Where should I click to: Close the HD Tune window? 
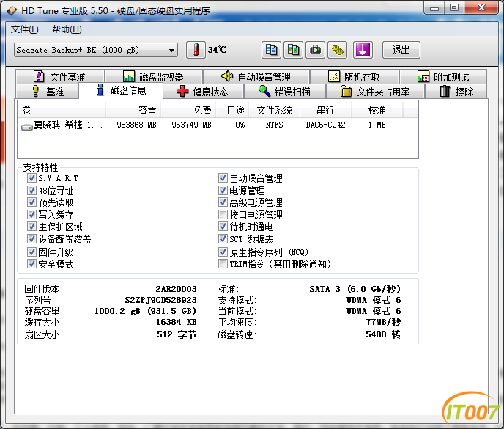tap(481, 8)
